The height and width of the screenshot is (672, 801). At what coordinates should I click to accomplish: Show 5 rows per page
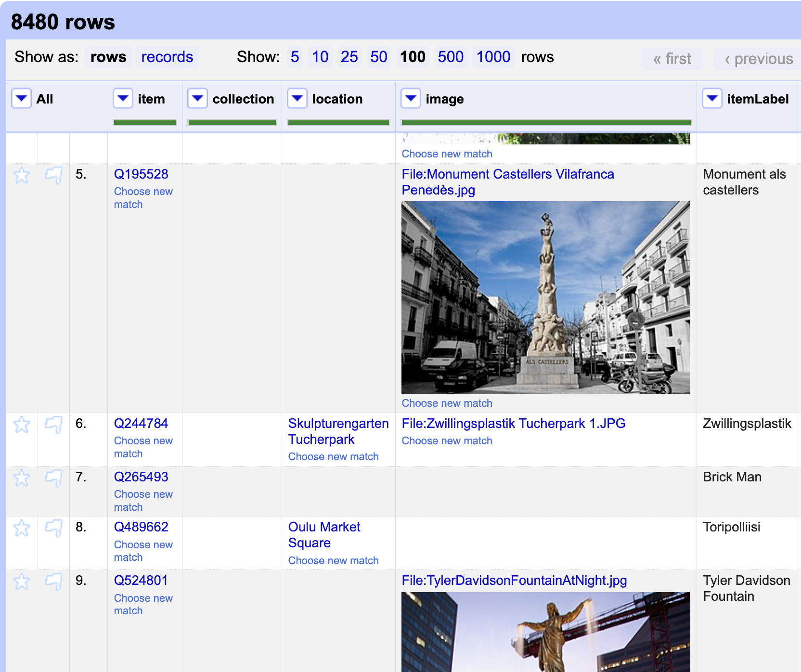point(295,57)
